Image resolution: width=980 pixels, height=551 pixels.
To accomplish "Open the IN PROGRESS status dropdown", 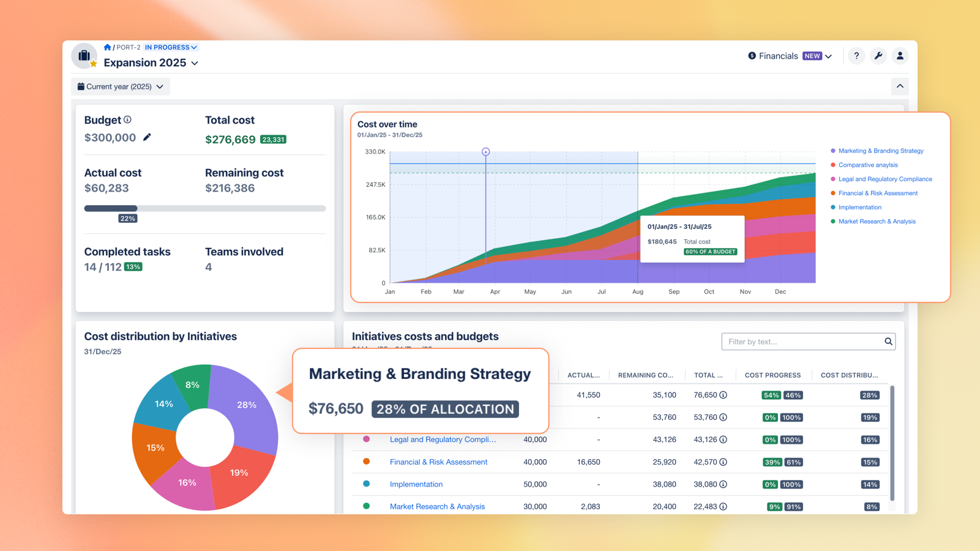I will [x=171, y=47].
